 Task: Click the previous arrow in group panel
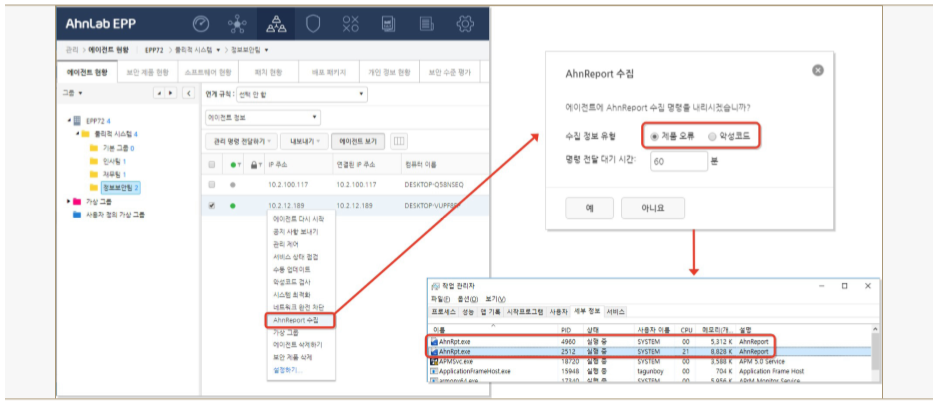tap(160, 93)
